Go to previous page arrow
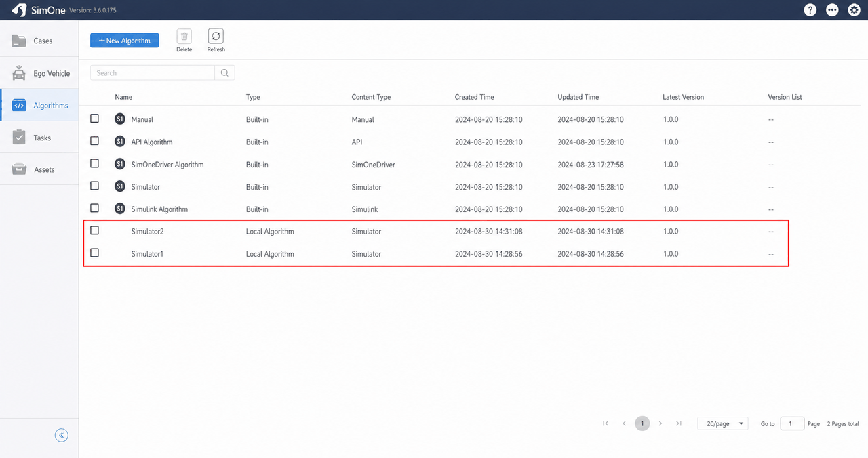Image resolution: width=868 pixels, height=458 pixels. (624, 423)
